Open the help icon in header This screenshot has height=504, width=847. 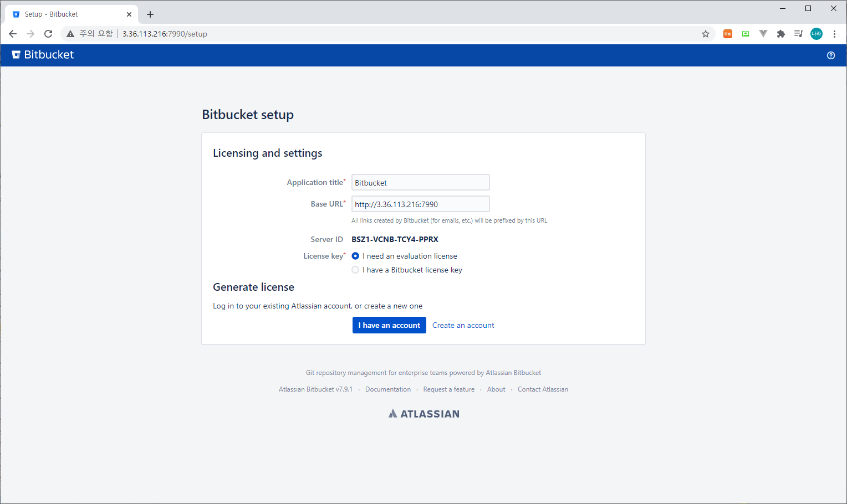coord(831,55)
